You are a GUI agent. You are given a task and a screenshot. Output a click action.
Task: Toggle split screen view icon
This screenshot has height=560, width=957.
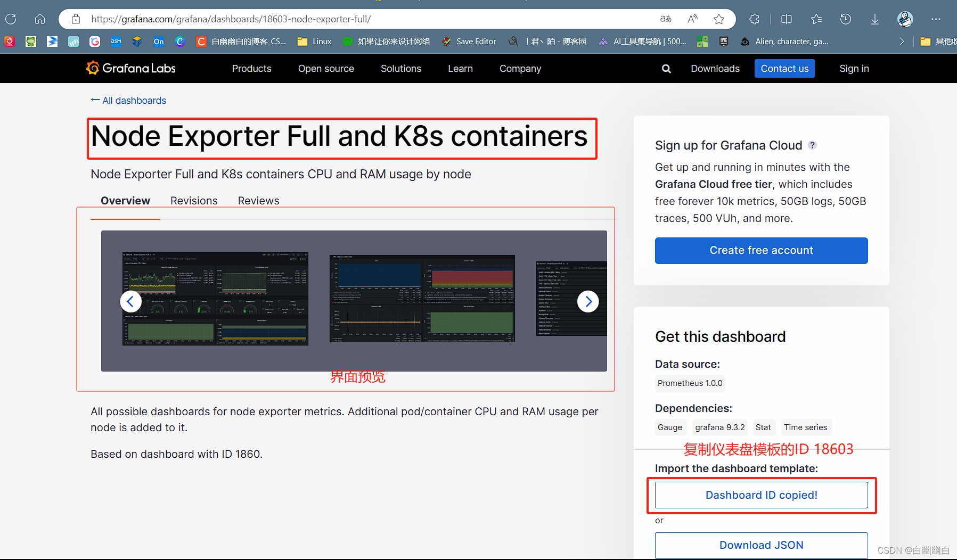point(786,19)
